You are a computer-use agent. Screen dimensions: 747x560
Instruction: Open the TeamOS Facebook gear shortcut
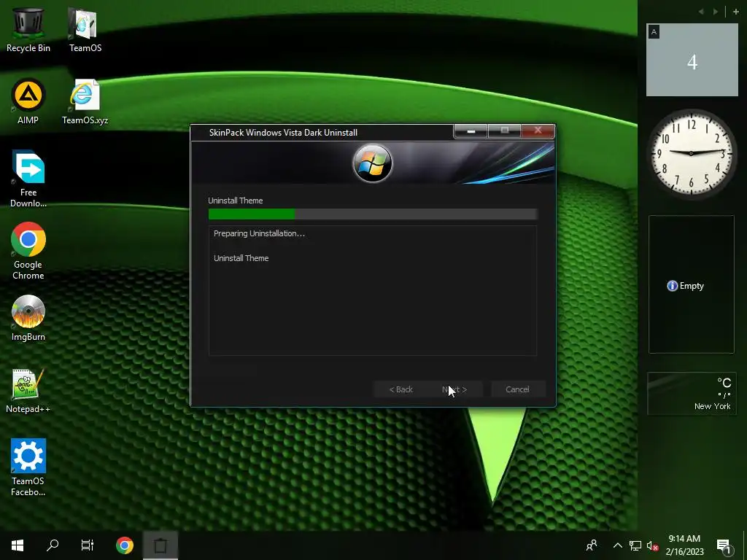coord(28,468)
